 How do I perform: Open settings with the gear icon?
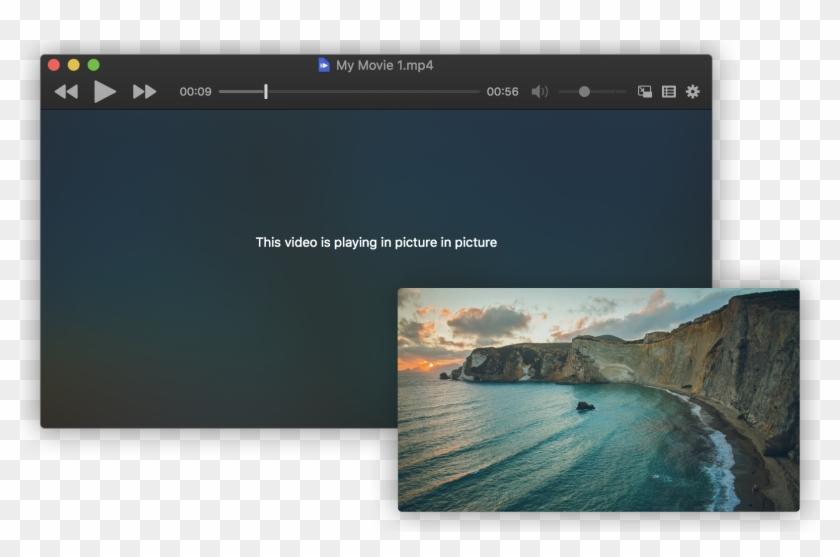coord(693,92)
